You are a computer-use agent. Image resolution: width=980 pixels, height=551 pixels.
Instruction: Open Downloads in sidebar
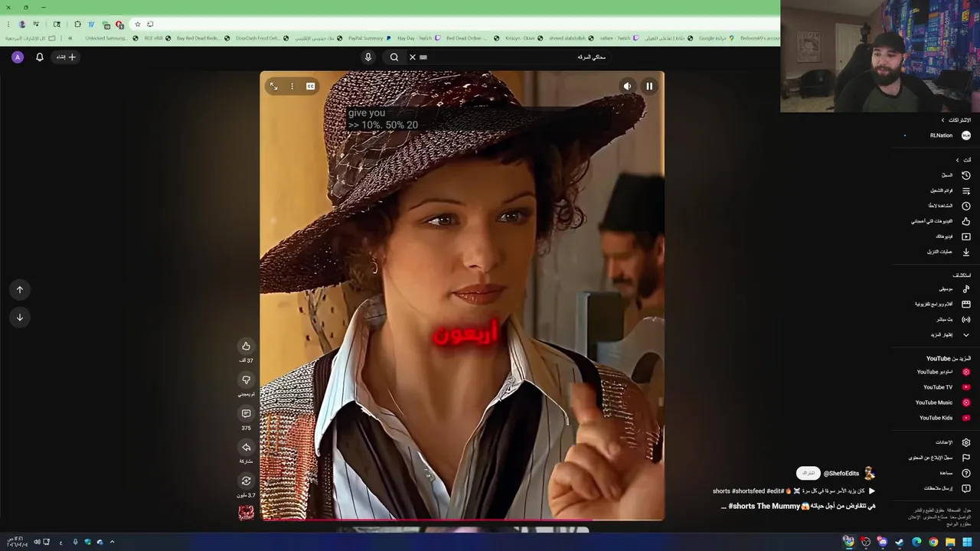pyautogui.click(x=936, y=252)
